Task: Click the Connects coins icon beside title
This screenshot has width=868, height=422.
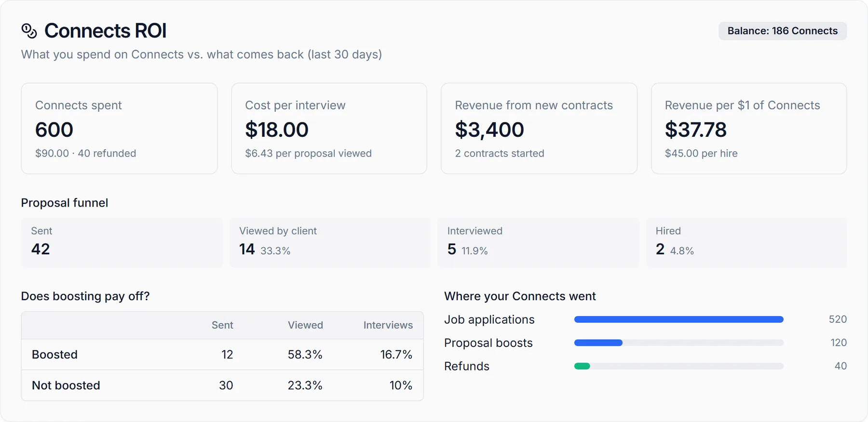Action: (x=29, y=31)
